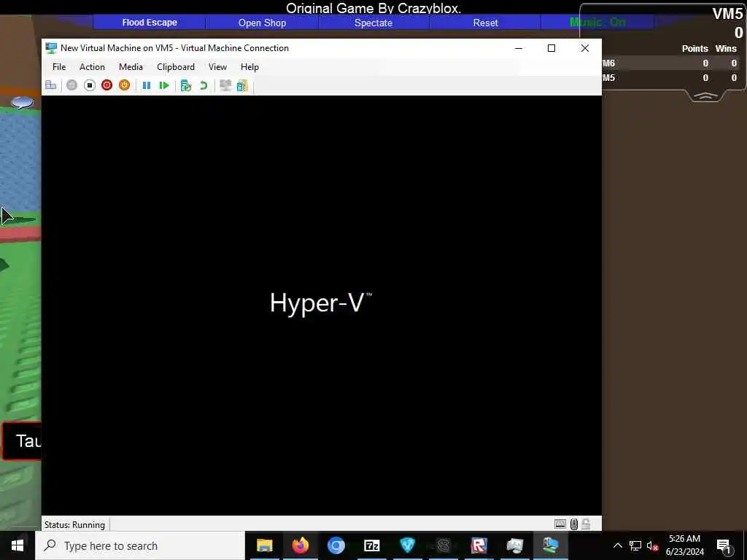
Task: Turn off the VM with the stop icon
Action: 90,85
